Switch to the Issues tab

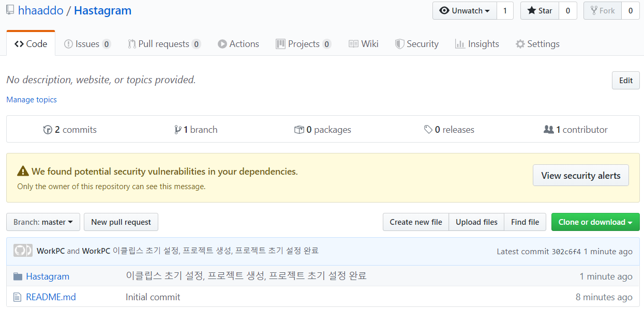tap(87, 44)
